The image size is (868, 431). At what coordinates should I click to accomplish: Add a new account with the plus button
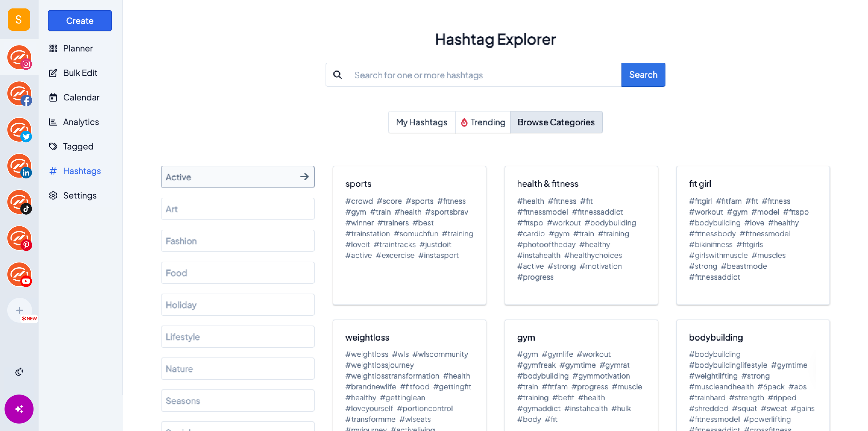20,310
